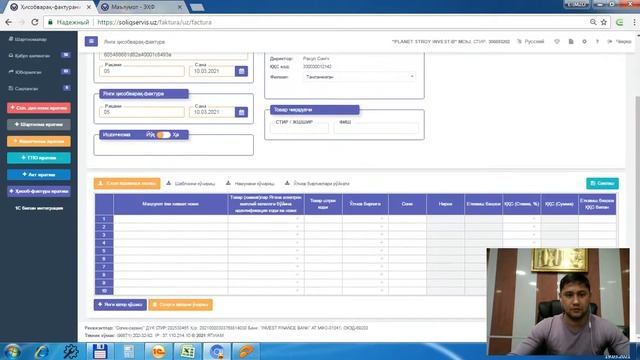640x360 pixels.
Task: Click the address bar zoom magnifier icon
Action: pos(593,22)
